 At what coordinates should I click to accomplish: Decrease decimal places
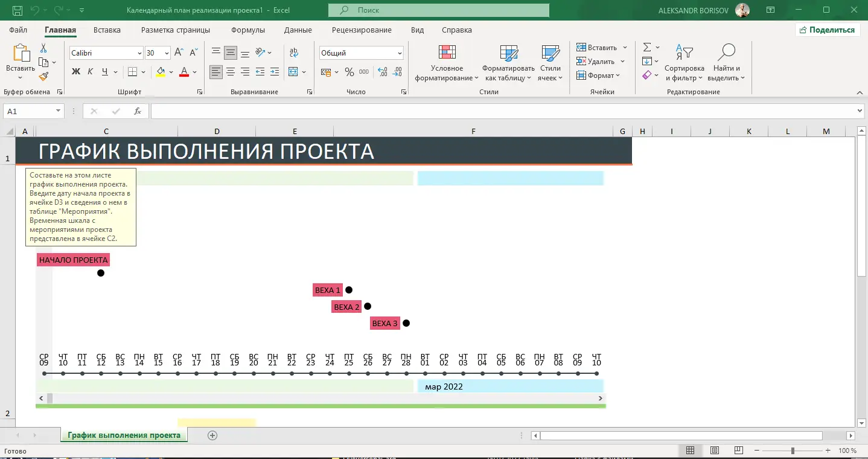pyautogui.click(x=397, y=72)
